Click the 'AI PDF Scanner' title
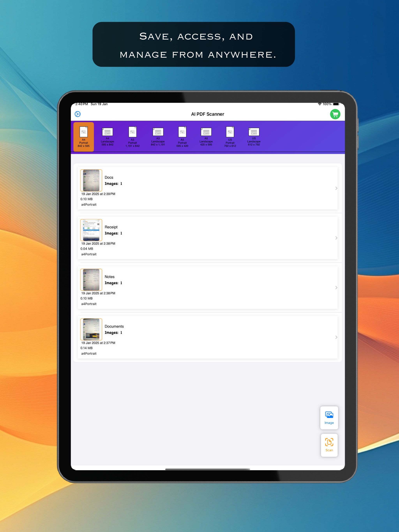The height and width of the screenshot is (532, 399). pos(207,114)
